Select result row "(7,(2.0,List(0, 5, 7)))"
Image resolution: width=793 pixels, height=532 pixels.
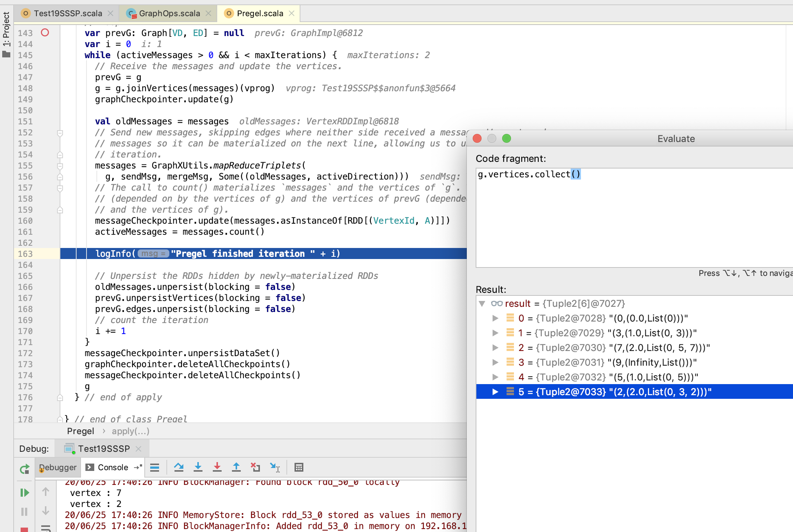[635, 348]
